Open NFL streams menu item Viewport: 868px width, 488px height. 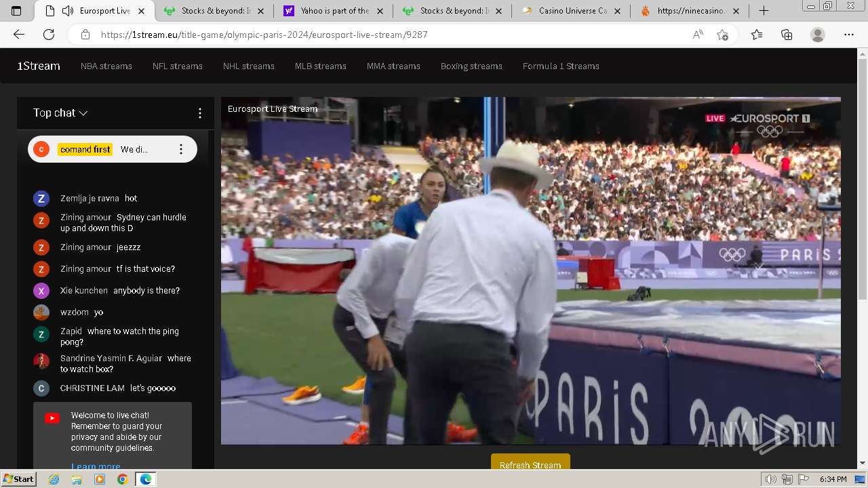(178, 66)
